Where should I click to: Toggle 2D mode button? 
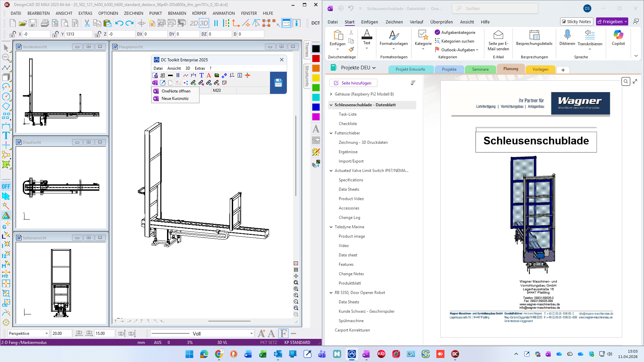[x=194, y=23]
